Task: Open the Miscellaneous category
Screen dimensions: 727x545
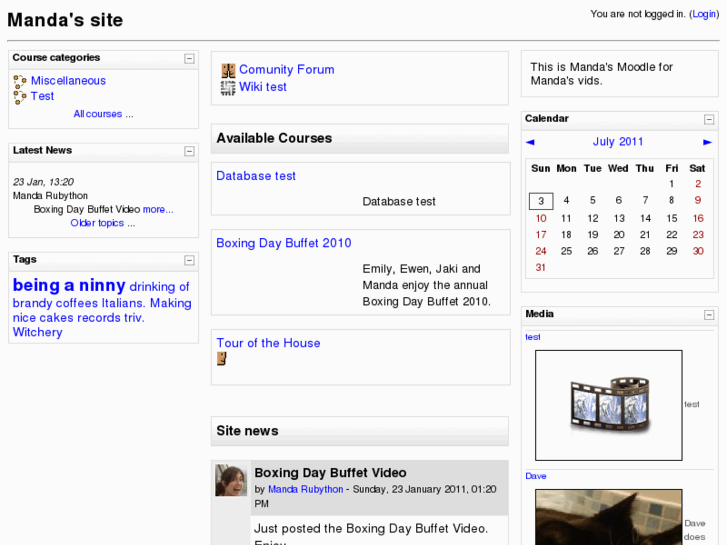Action: pyautogui.click(x=68, y=81)
